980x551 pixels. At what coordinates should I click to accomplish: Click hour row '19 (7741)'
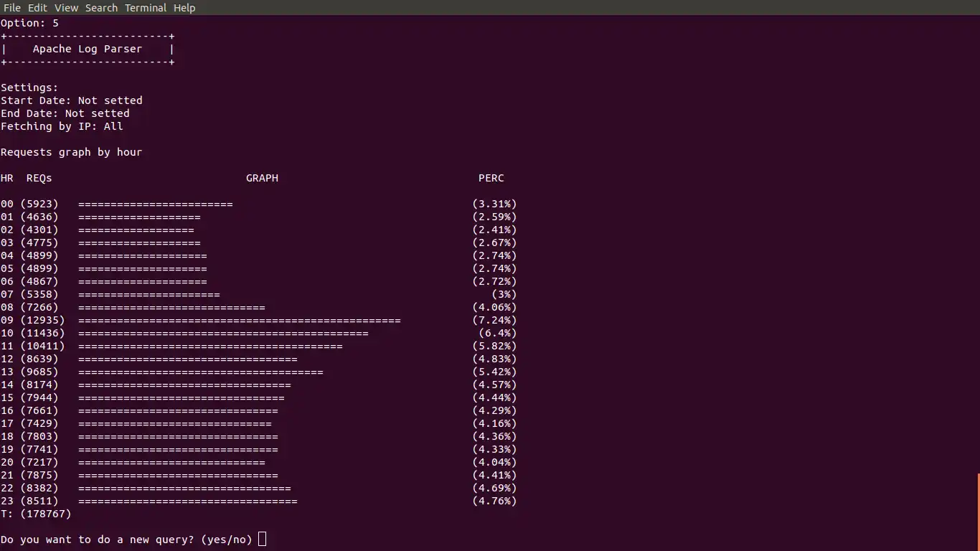coord(259,449)
